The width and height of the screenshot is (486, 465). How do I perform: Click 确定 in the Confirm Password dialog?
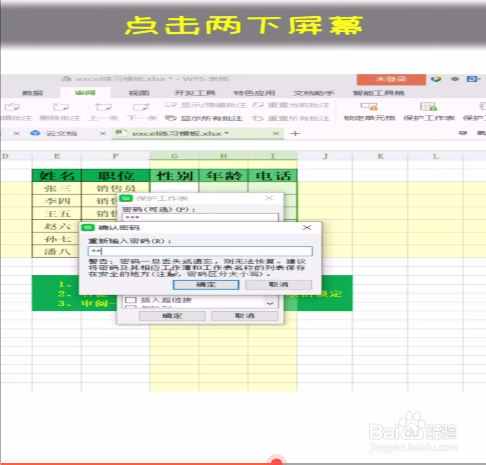coord(206,285)
